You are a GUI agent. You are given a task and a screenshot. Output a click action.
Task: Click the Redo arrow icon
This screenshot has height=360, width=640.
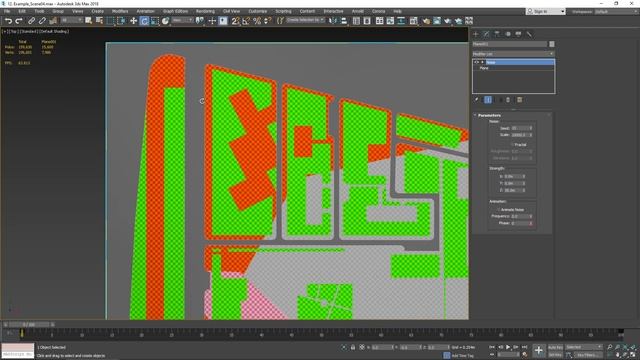click(x=19, y=21)
